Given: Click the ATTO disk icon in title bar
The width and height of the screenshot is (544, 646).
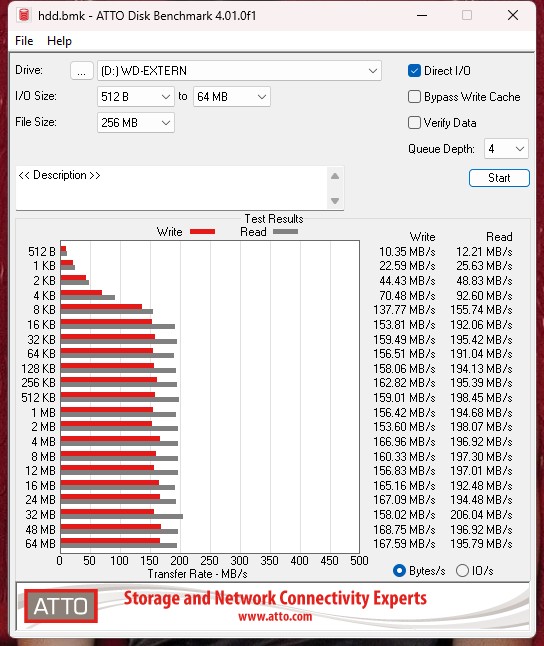Looking at the screenshot, I should 24,16.
